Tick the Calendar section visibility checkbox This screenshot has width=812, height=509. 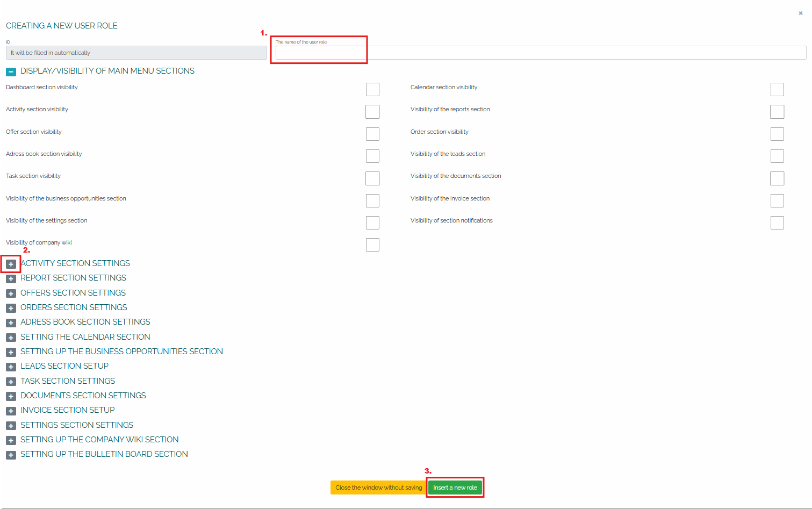pos(777,89)
